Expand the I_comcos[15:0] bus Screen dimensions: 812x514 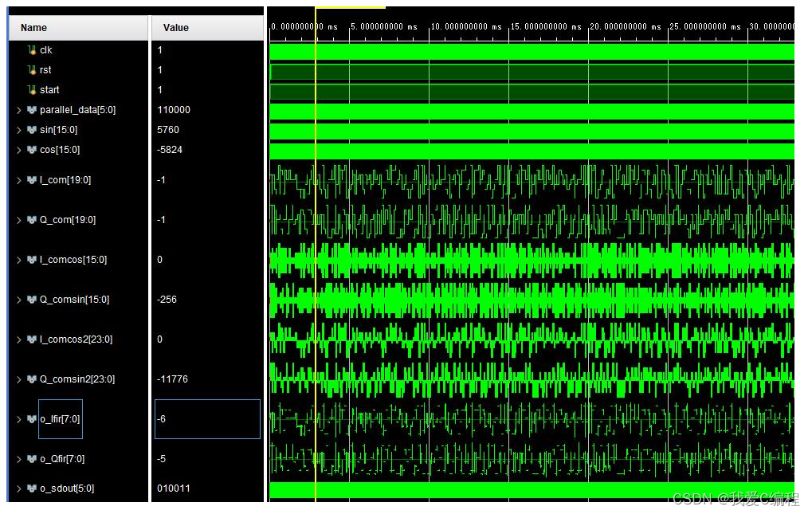[19, 260]
